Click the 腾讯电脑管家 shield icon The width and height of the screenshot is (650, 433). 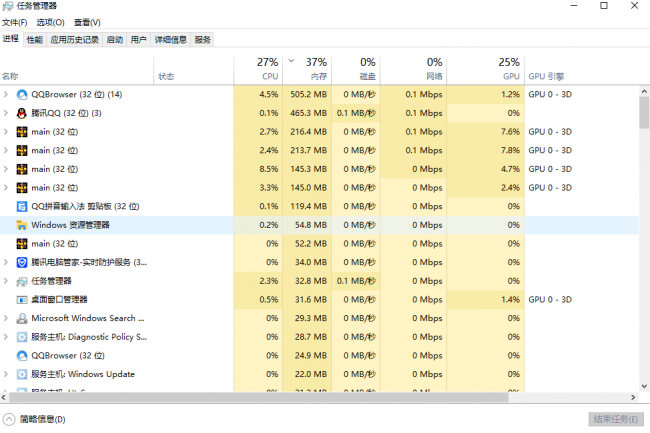pyautogui.click(x=22, y=262)
